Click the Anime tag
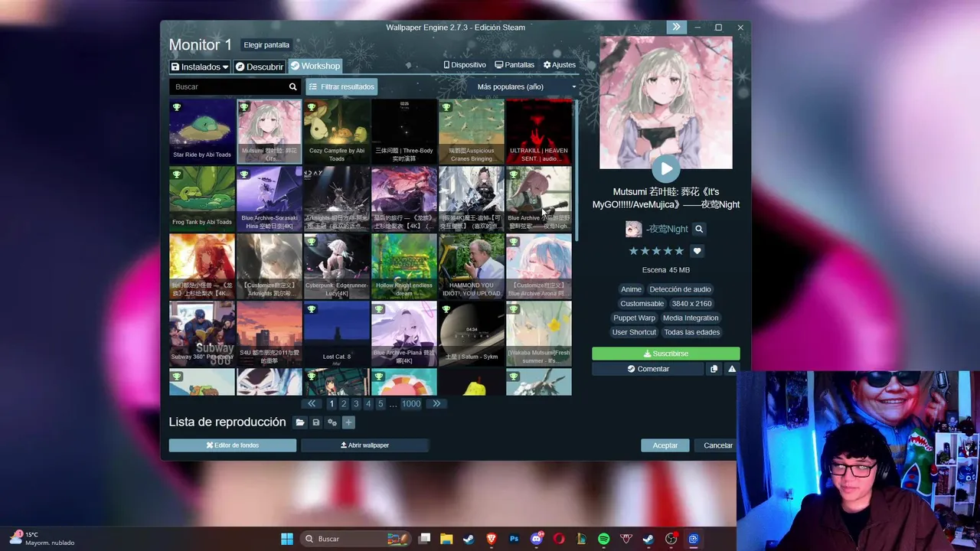This screenshot has width=980, height=551. [x=632, y=289]
